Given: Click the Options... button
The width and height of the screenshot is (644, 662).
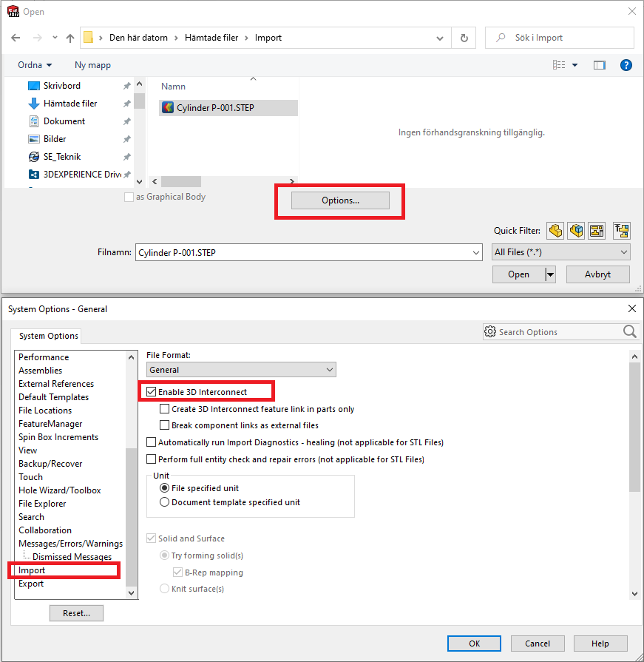Looking at the screenshot, I should click(340, 200).
